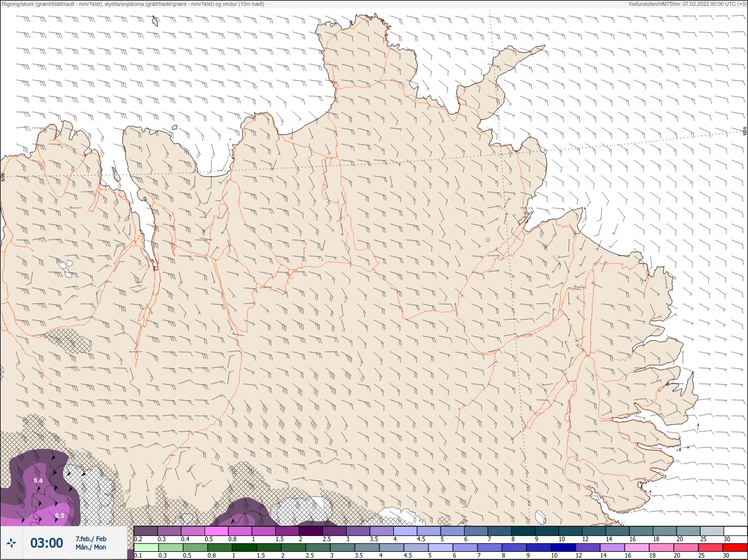The height and width of the screenshot is (560, 748).
Task: Select lower legend violet swatch between 14 and 16
Action: coord(612,548)
